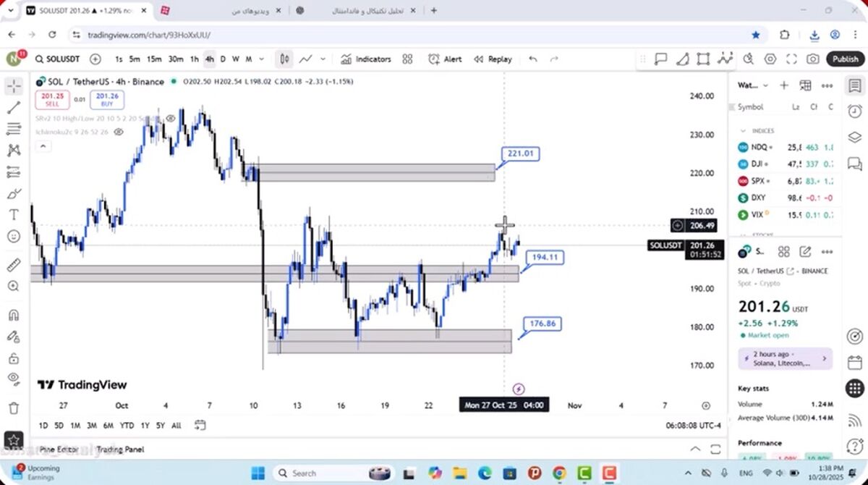The image size is (868, 485).
Task: Select the brush drawing tool
Action: pyautogui.click(x=14, y=193)
